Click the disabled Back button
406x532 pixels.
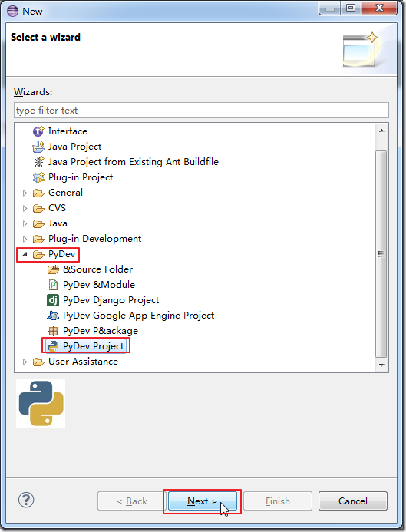click(x=132, y=501)
